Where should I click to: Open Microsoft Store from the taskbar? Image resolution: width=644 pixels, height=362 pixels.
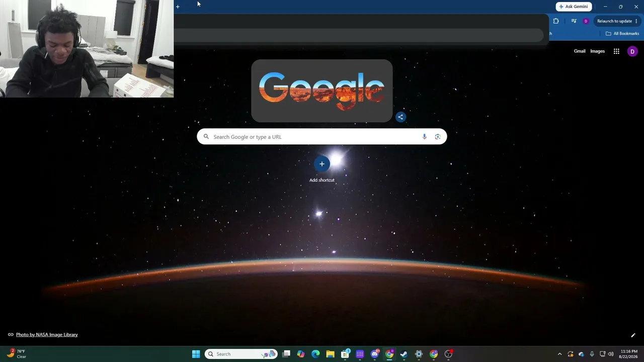pyautogui.click(x=345, y=354)
